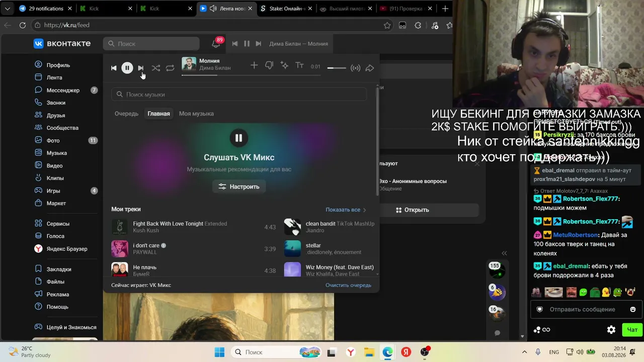Expand the browser tab list dropdown

click(x=7, y=9)
